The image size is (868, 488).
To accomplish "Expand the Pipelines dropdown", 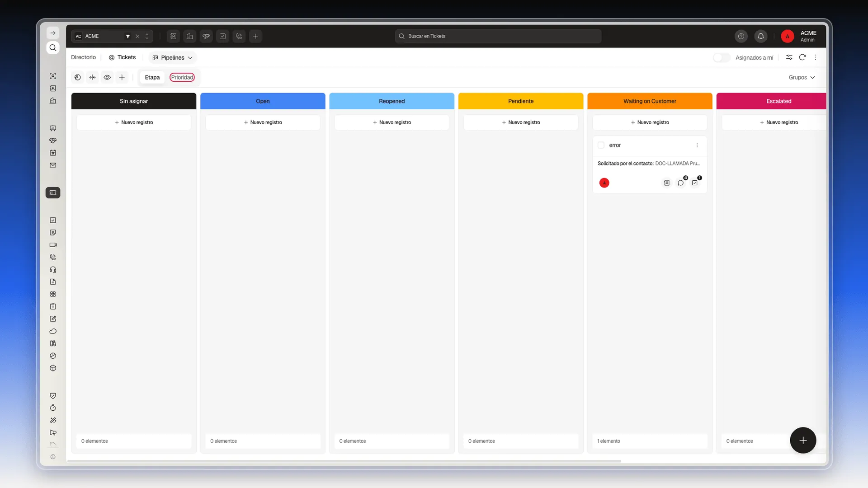I will pyautogui.click(x=172, y=58).
